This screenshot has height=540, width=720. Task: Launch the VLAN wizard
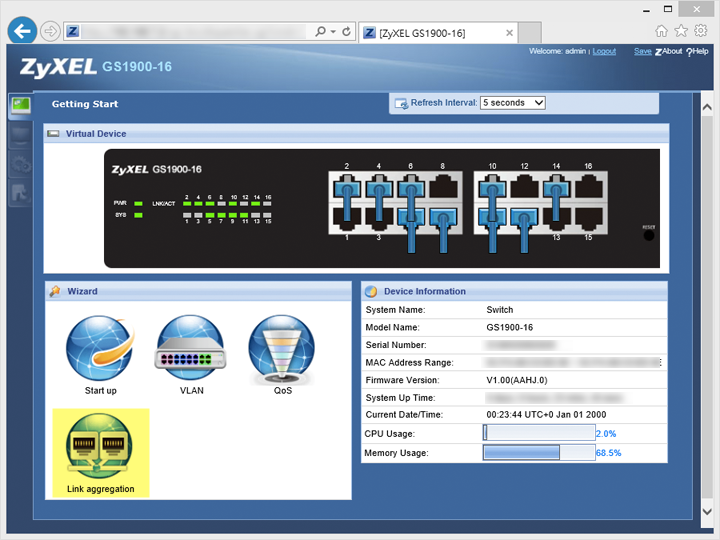pyautogui.click(x=191, y=354)
